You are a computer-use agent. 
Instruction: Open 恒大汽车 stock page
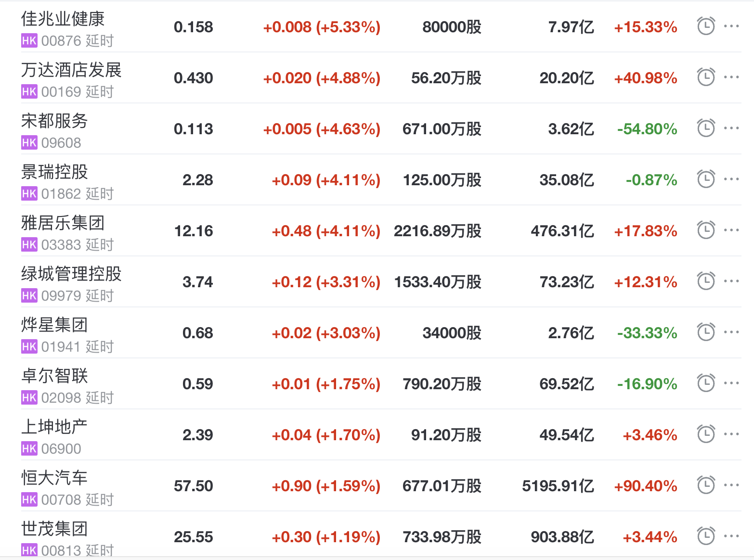pyautogui.click(x=54, y=478)
